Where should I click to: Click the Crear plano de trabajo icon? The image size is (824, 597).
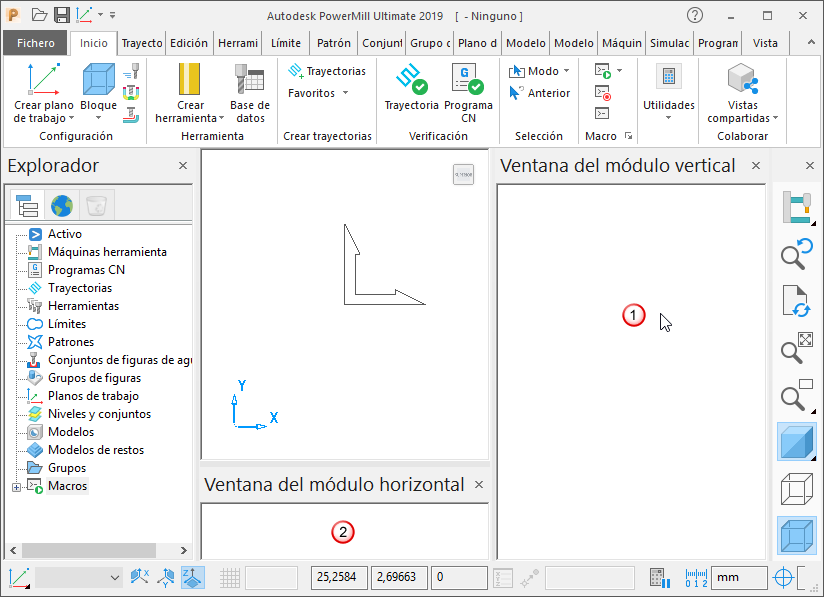click(x=44, y=79)
